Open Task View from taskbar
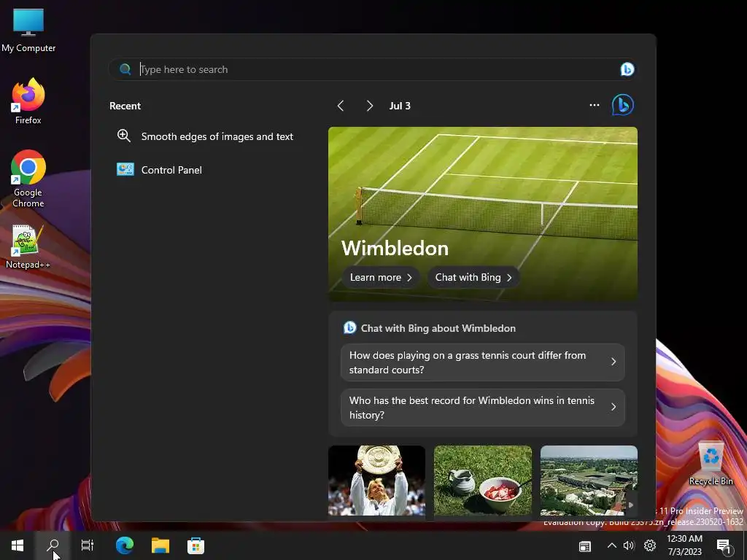Screen dimensions: 747x560 pos(88,545)
